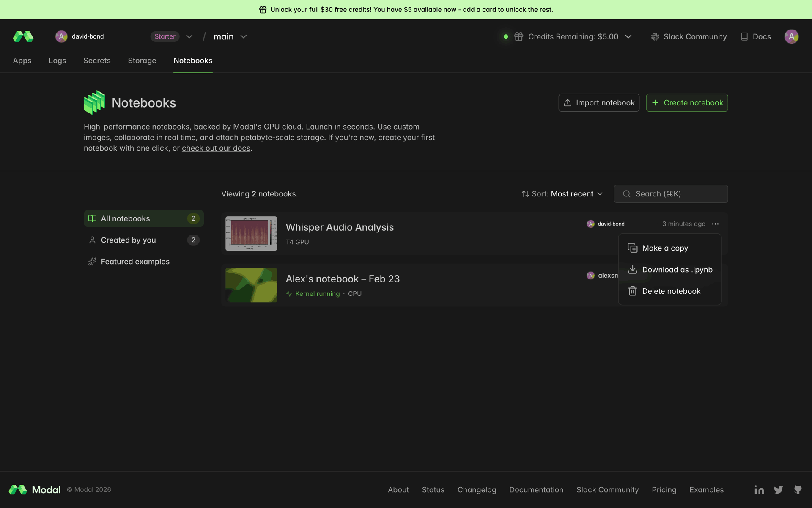Open the Docs link in the header
The height and width of the screenshot is (508, 812).
point(762,36)
